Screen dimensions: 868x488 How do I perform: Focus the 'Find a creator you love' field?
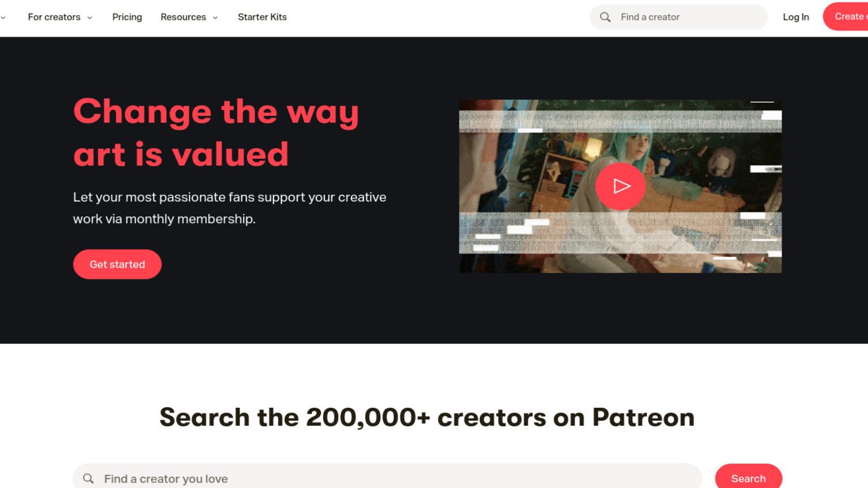click(x=387, y=478)
